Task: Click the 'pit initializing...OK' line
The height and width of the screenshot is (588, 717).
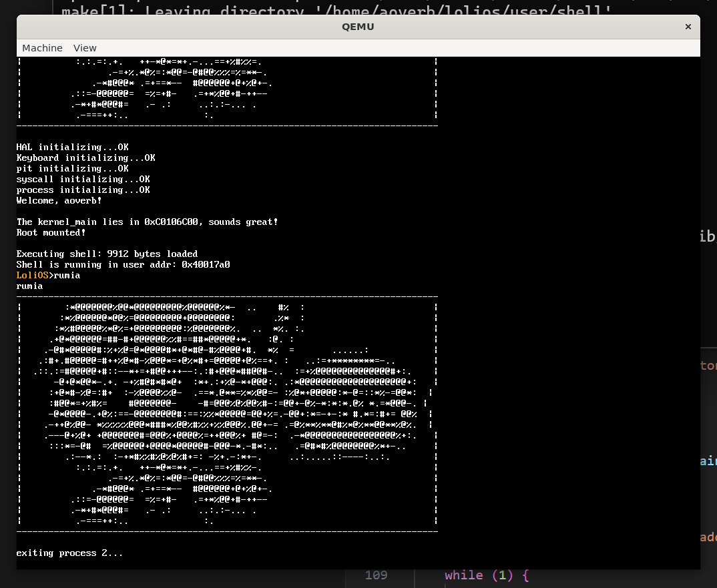Action: [x=72, y=169]
